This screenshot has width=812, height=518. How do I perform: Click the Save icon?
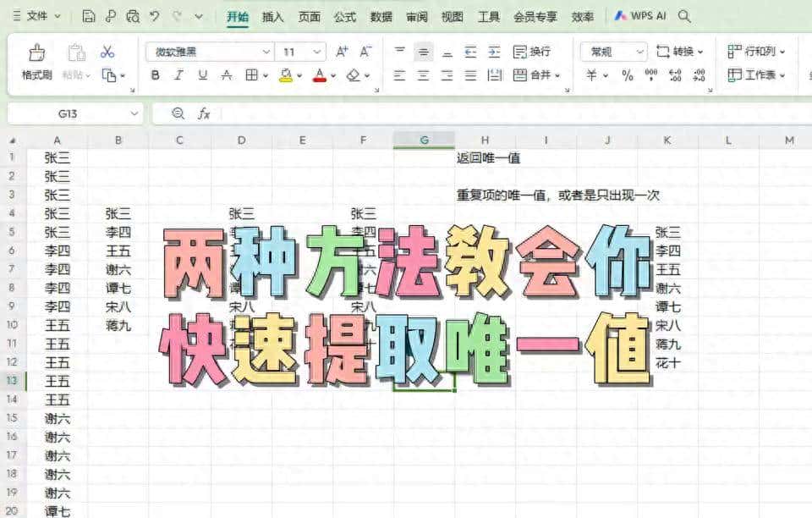point(88,15)
